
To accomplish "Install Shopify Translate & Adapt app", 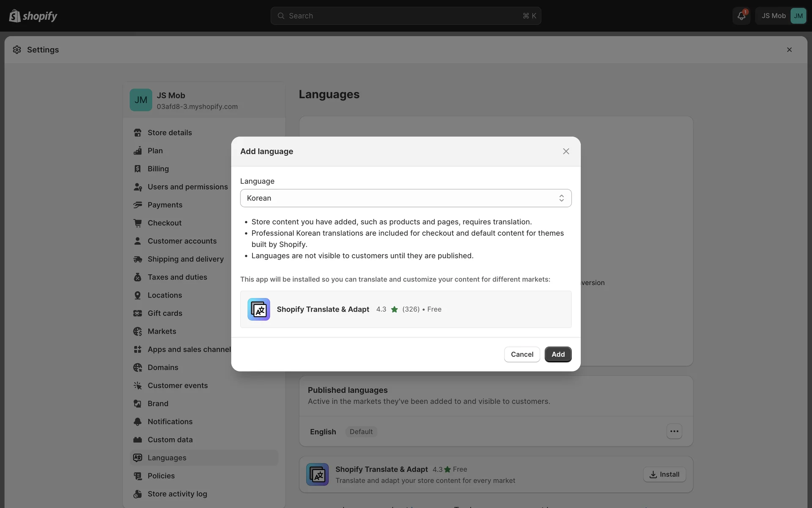I will click(x=664, y=475).
